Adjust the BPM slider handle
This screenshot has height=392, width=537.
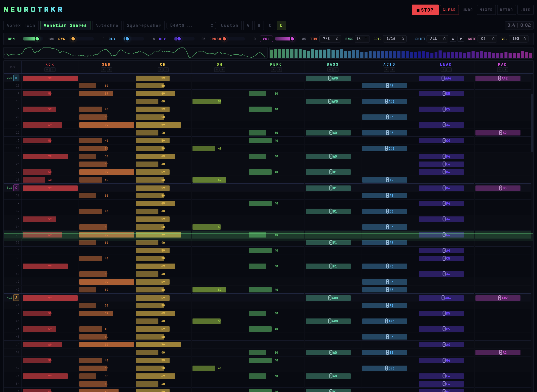pyautogui.click(x=37, y=39)
